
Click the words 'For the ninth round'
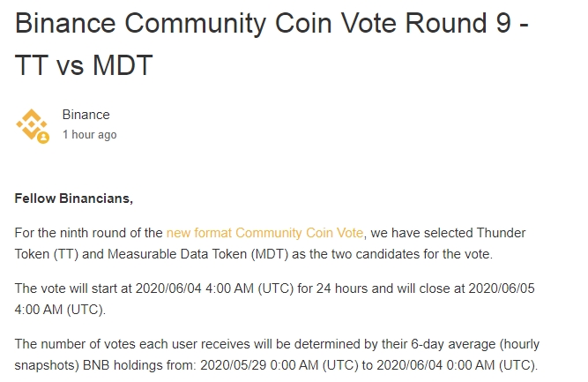pos(71,233)
